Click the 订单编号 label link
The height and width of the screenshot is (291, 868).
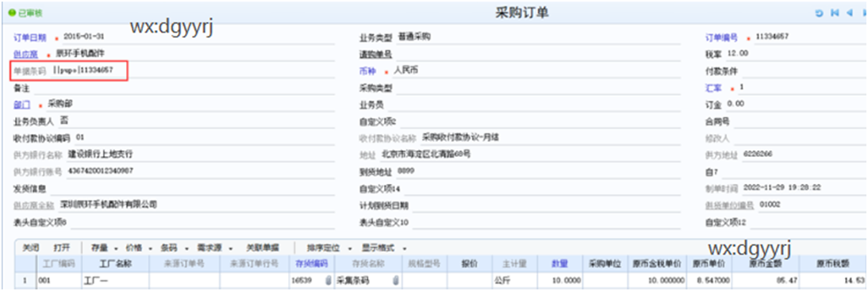point(721,37)
